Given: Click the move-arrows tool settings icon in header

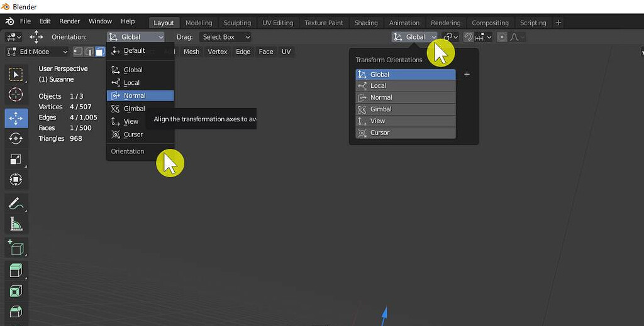Looking at the screenshot, I should (36, 37).
